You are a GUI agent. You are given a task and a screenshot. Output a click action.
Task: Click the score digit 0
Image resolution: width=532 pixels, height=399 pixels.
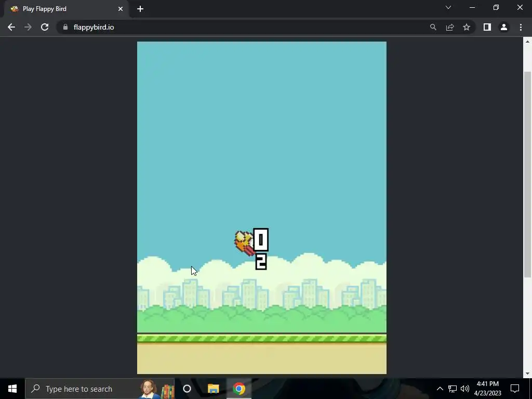pos(261,240)
